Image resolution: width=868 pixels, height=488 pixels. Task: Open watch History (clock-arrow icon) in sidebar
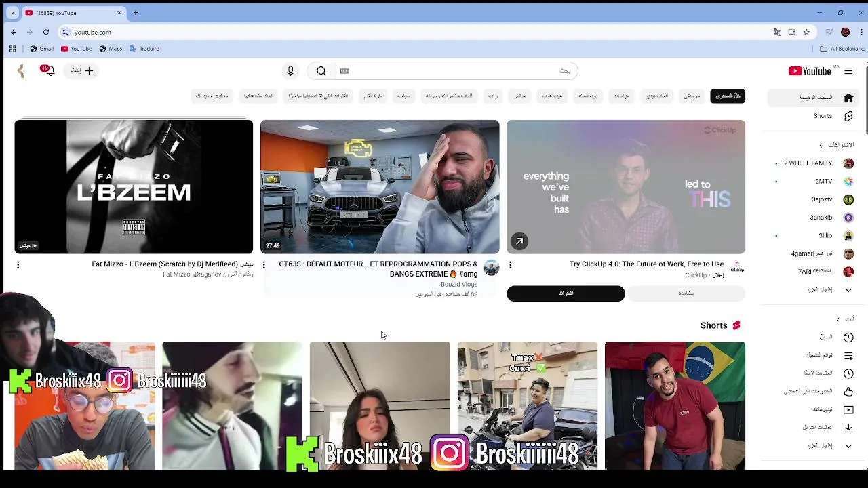click(848, 337)
